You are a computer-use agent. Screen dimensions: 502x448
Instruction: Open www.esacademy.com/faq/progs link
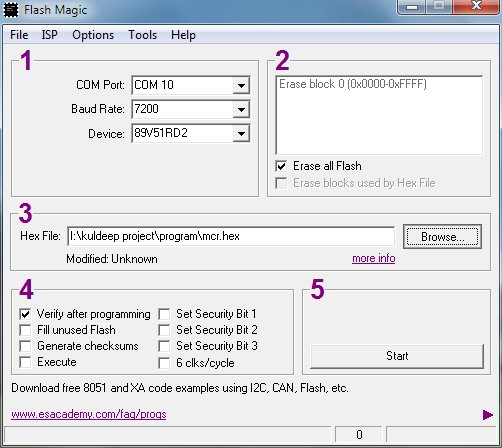pyautogui.click(x=89, y=414)
